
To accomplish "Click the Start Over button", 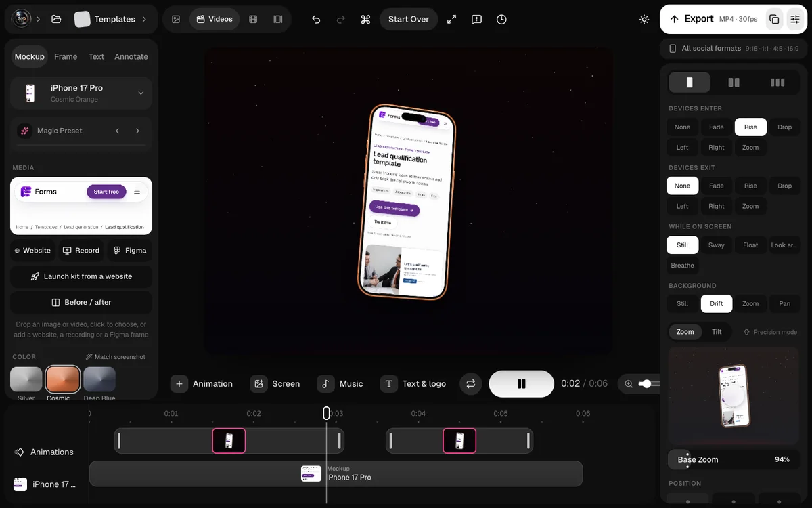I will coord(409,19).
